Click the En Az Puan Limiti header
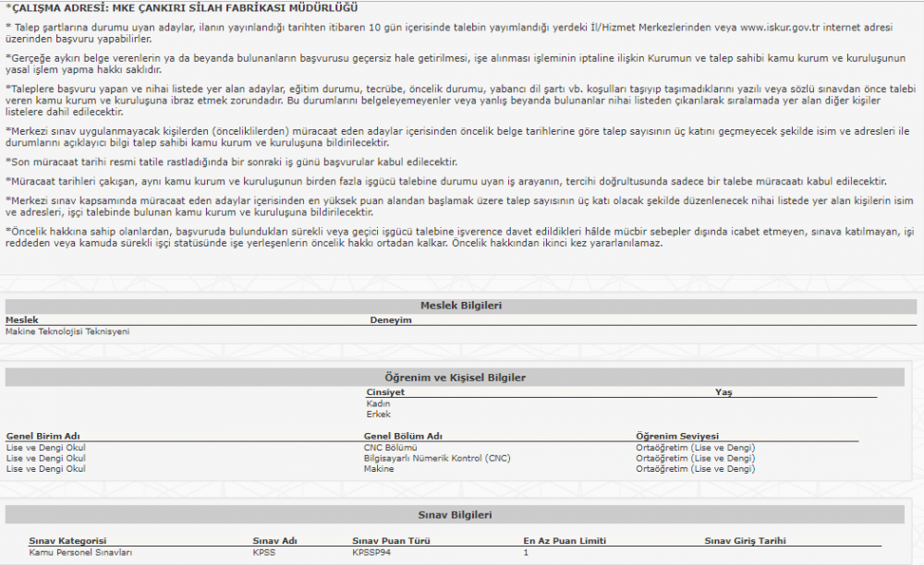This screenshot has height=565, width=924. tap(565, 541)
